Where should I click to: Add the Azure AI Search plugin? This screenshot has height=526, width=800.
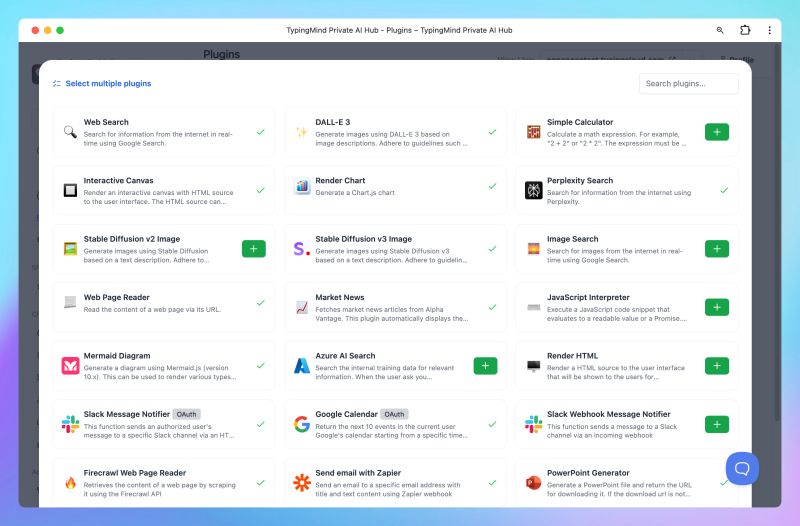(x=485, y=366)
